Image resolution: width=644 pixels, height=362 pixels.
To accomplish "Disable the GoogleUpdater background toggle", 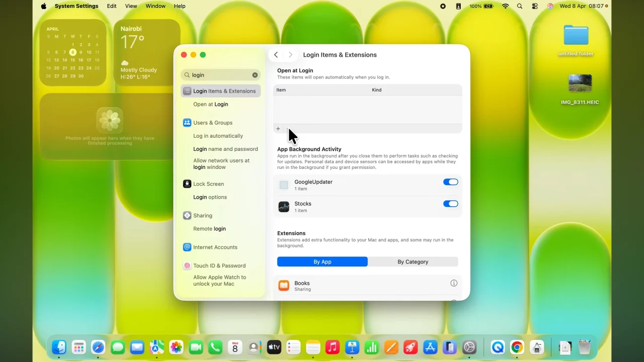I will coord(450,182).
